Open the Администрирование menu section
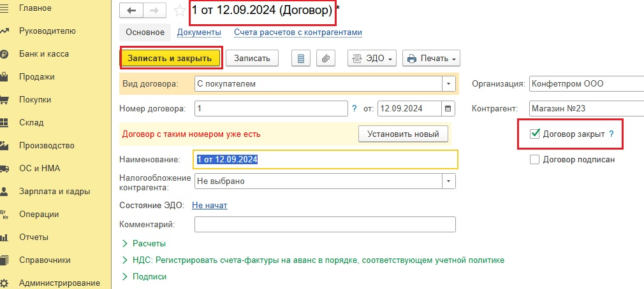Screen dimensions: 644x289 pyautogui.click(x=59, y=283)
